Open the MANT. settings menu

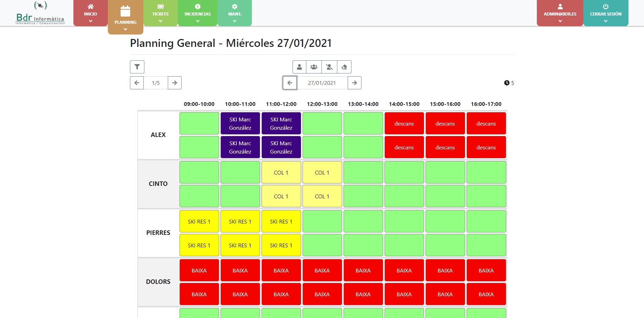235,13
